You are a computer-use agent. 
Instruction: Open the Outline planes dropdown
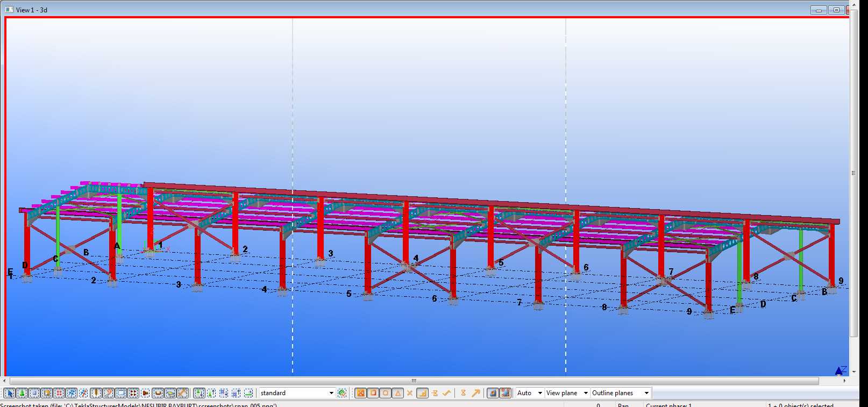621,393
